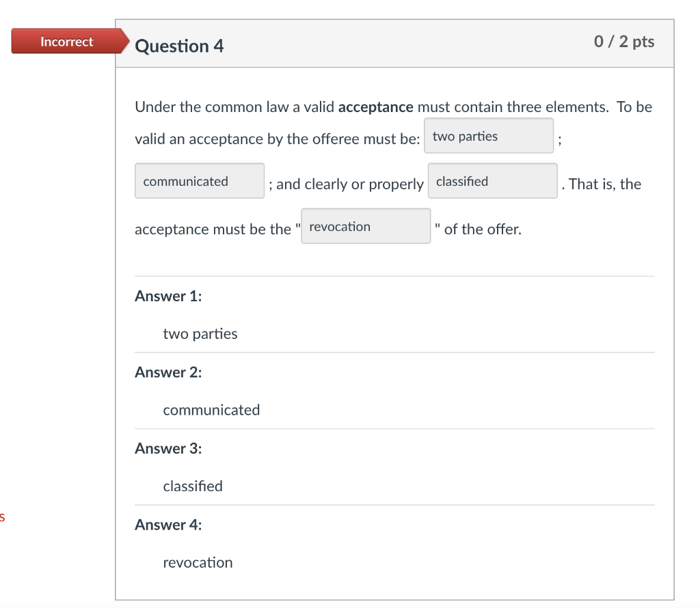
Task: Open the 'revocation' answer dropdown
Action: pos(365,225)
